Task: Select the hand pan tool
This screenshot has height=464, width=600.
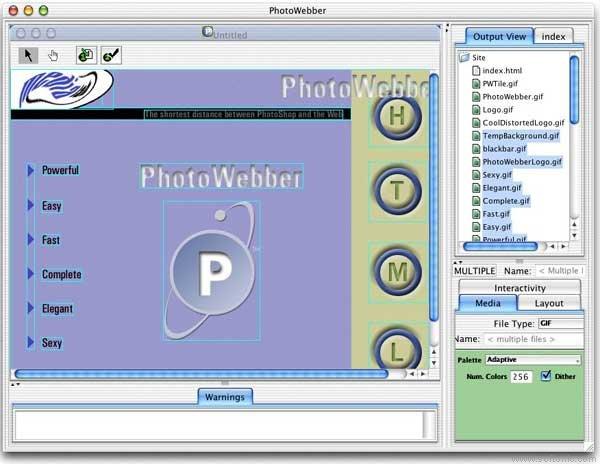Action: click(x=53, y=56)
